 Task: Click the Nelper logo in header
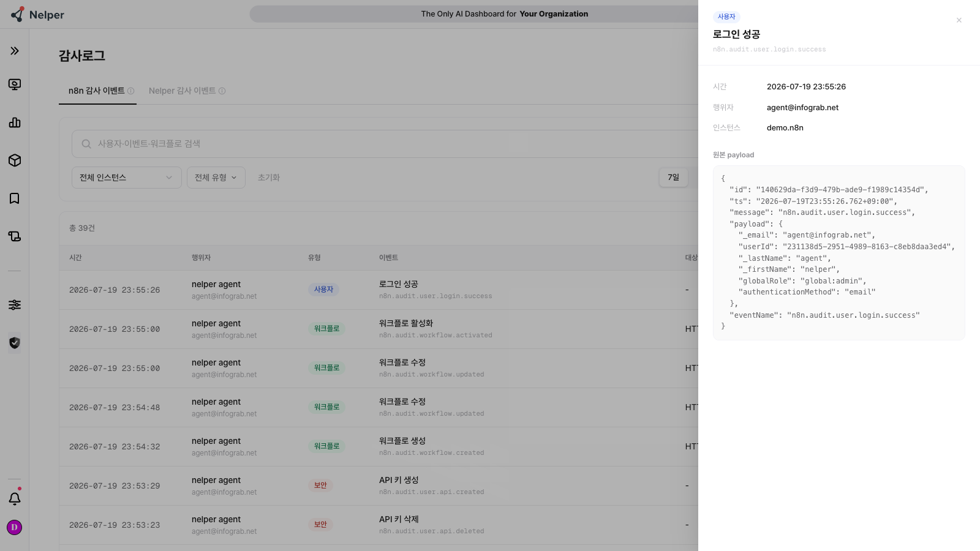[x=37, y=15]
